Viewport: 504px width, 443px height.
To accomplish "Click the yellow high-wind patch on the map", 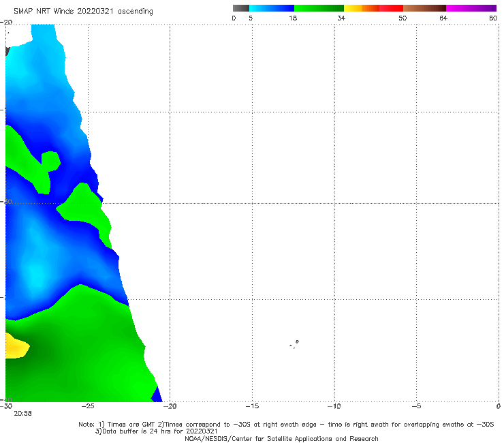I will [x=16, y=346].
